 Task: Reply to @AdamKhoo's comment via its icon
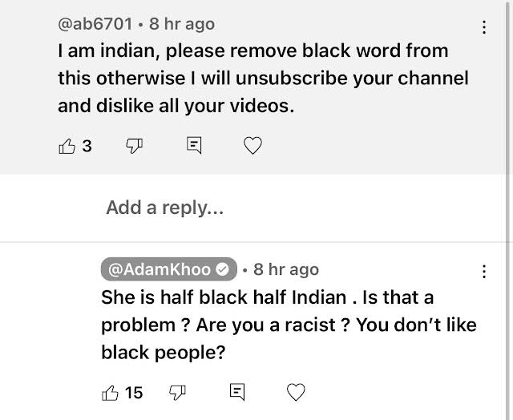tap(237, 392)
